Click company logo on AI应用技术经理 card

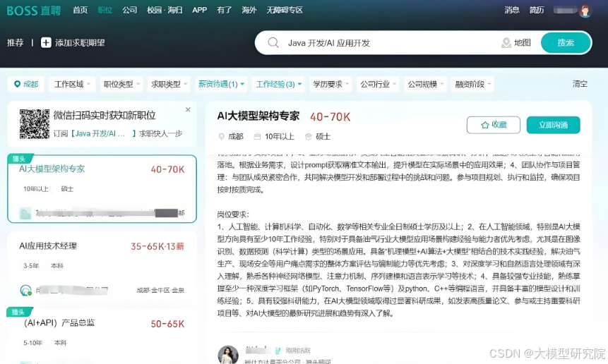click(x=25, y=290)
